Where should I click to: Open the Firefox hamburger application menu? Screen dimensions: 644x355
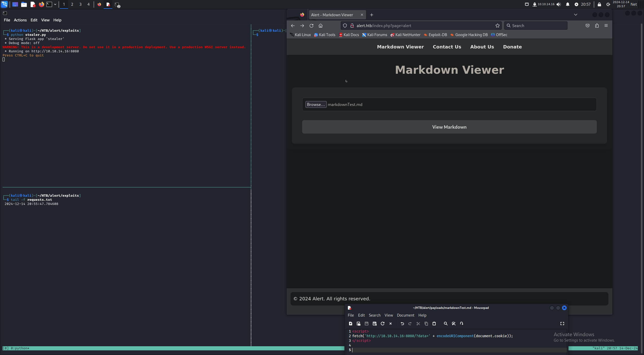pyautogui.click(x=606, y=26)
